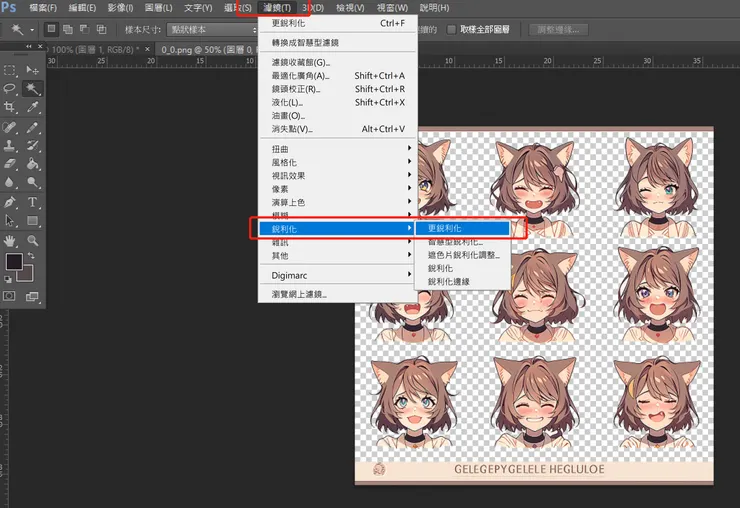Screen dimensions: 740x508
Task: Choose 更銳利化 in the 銳利化 submenu
Action: point(462,229)
